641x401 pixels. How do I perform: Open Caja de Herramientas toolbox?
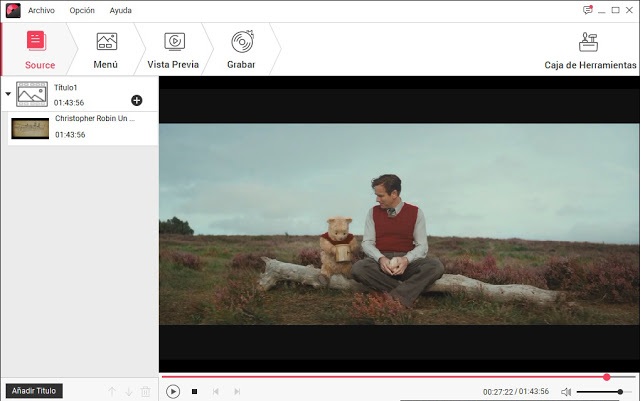[590, 50]
